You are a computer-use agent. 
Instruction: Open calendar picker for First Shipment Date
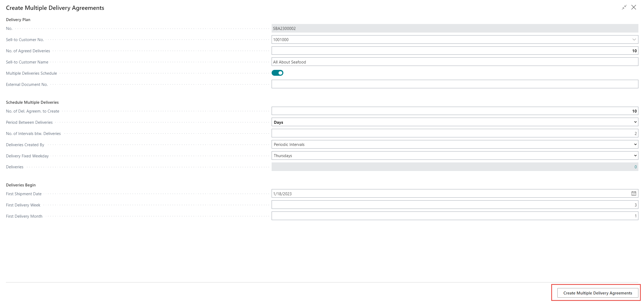(x=634, y=194)
